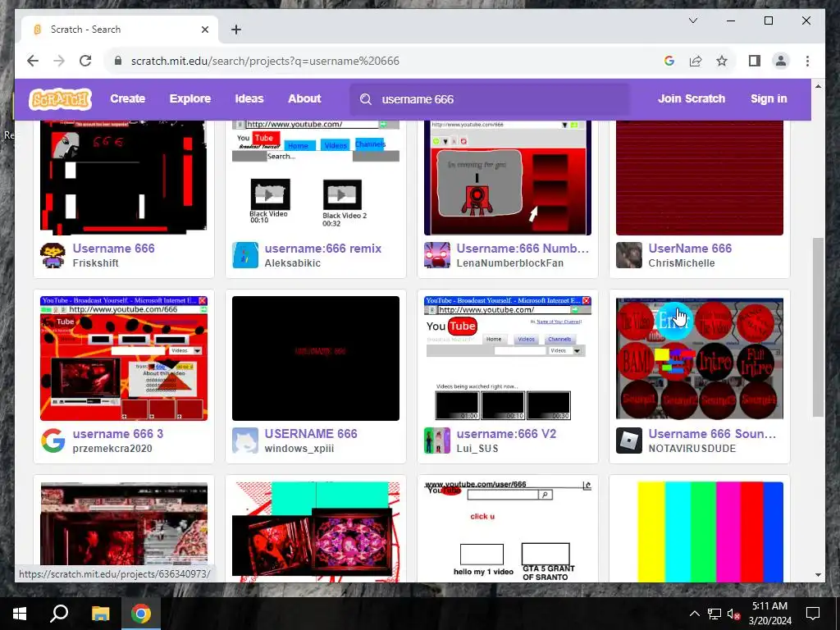The image size is (840, 630).
Task: Open the Windows Start menu
Action: pyautogui.click(x=20, y=614)
